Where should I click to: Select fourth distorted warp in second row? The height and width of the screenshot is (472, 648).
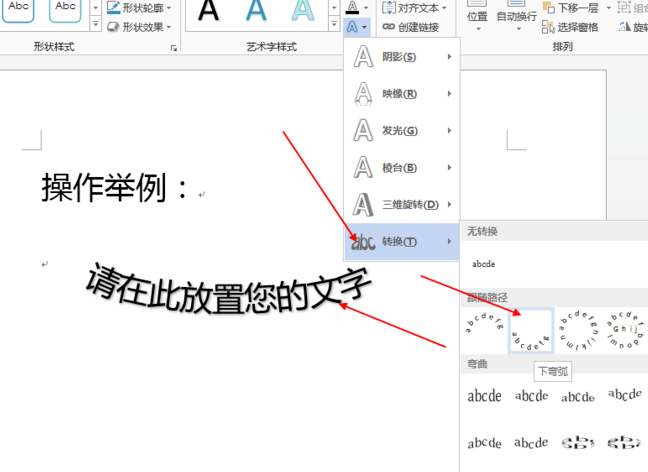click(624, 443)
